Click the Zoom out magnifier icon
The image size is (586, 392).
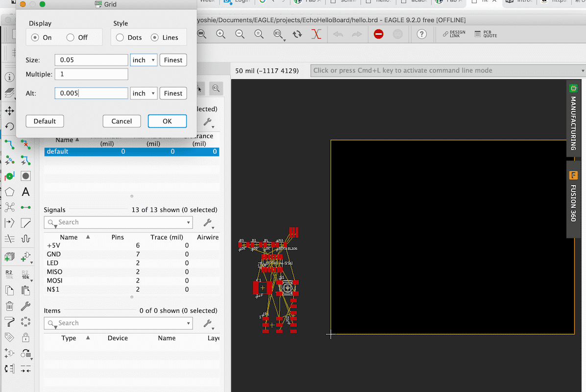click(240, 34)
